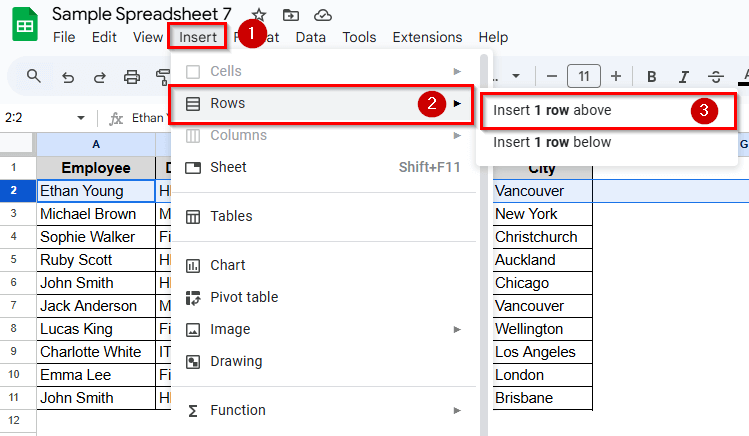Expand the Rows submenu
749x436 pixels.
pos(320,103)
